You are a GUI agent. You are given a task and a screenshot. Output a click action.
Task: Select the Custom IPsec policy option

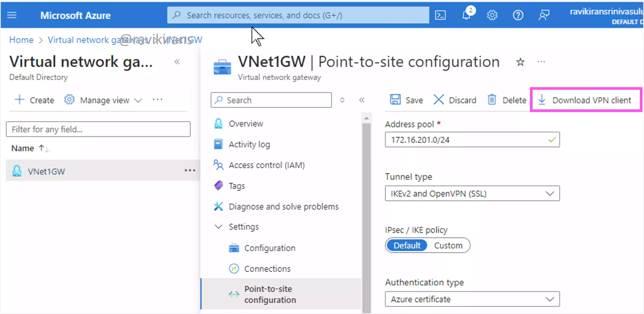448,245
